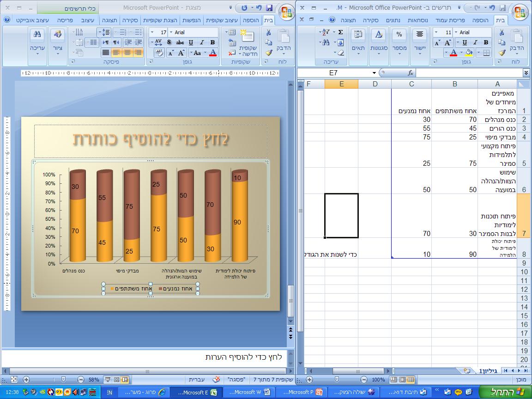The image size is (532, 399).
Task: Click the insert function fx icon
Action: coord(410,73)
